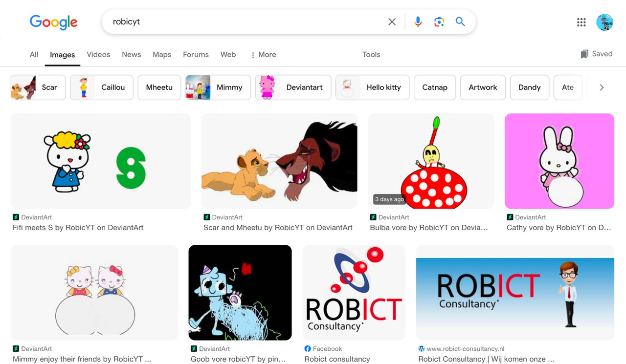626x364 pixels.
Task: Open the Saved bookmark collection
Action: pyautogui.click(x=596, y=54)
